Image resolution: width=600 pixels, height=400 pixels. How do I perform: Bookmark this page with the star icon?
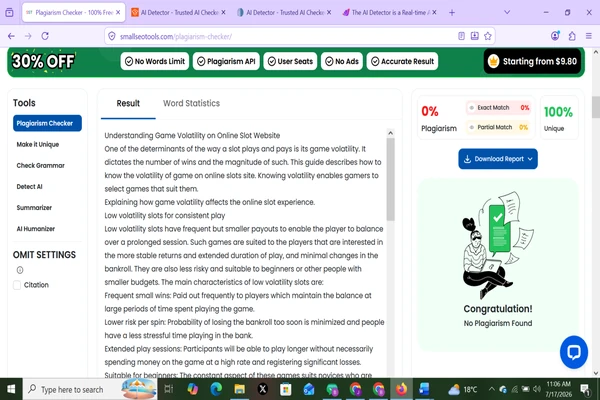[x=488, y=36]
